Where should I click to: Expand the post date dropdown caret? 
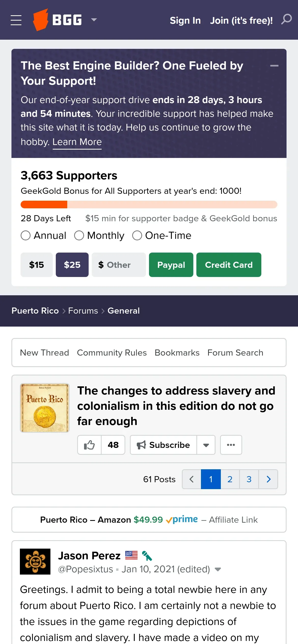point(218,569)
